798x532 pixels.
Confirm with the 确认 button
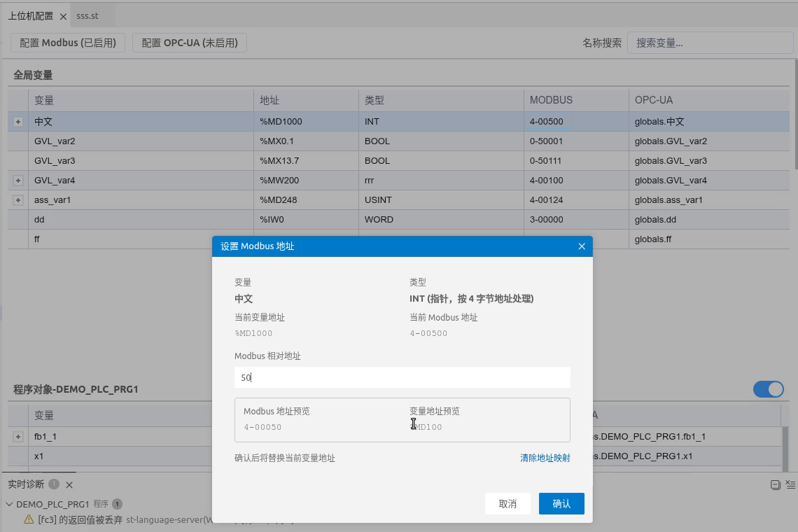point(561,503)
